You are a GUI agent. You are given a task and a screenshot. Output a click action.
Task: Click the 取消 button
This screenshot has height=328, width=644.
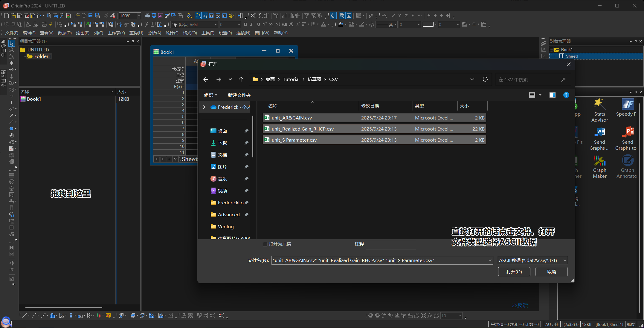coord(551,272)
